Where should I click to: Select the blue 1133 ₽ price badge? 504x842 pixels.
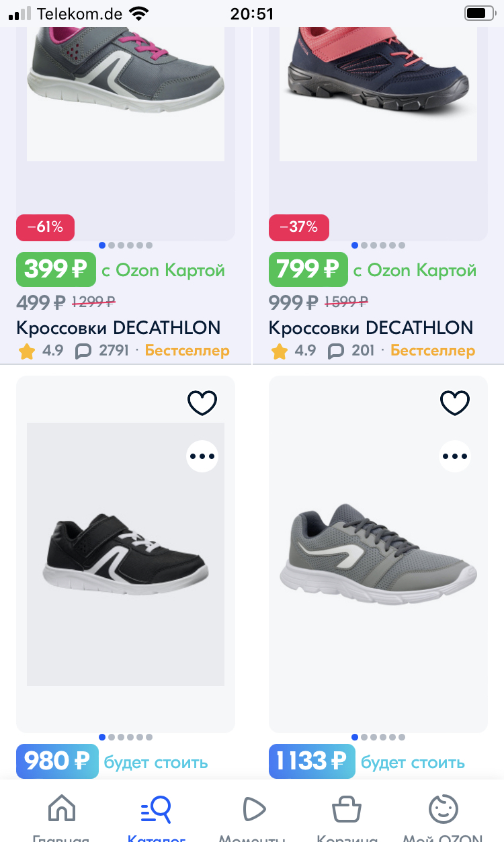(311, 761)
